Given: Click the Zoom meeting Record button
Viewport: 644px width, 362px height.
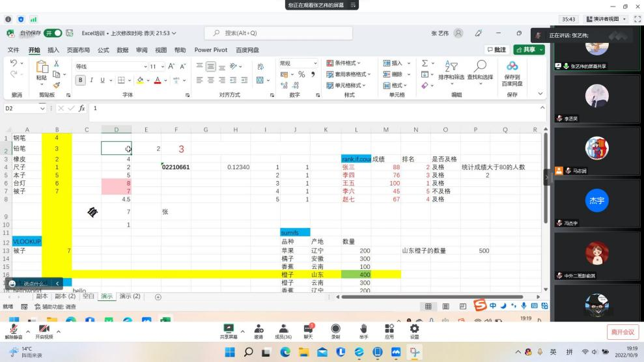Looking at the screenshot, I should pyautogui.click(x=335, y=331).
